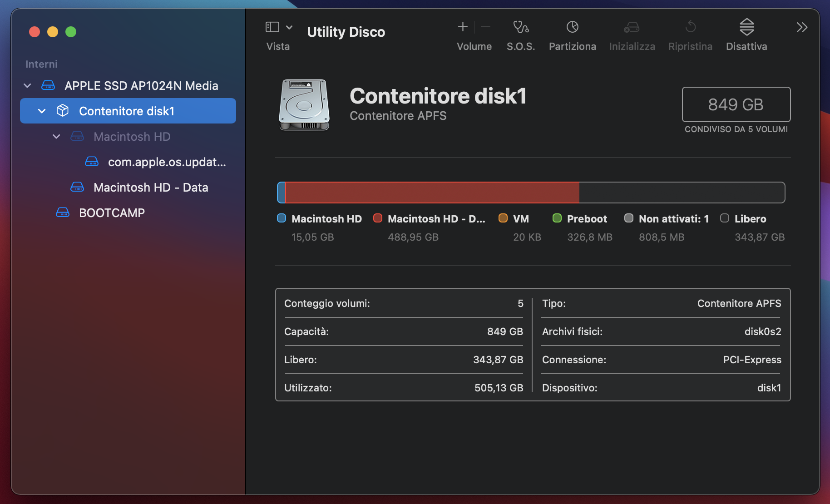Add a new volume with the plus icon
This screenshot has height=504, width=830.
click(x=463, y=26)
